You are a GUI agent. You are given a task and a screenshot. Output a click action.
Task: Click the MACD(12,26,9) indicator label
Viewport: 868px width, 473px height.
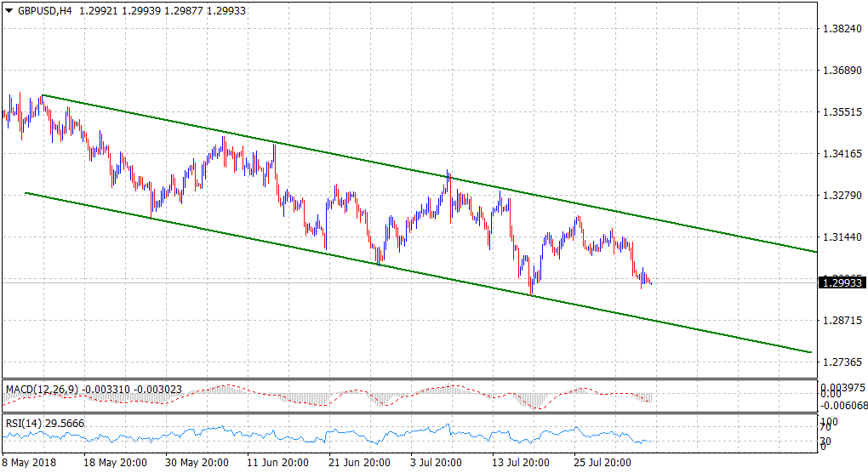[x=42, y=390]
